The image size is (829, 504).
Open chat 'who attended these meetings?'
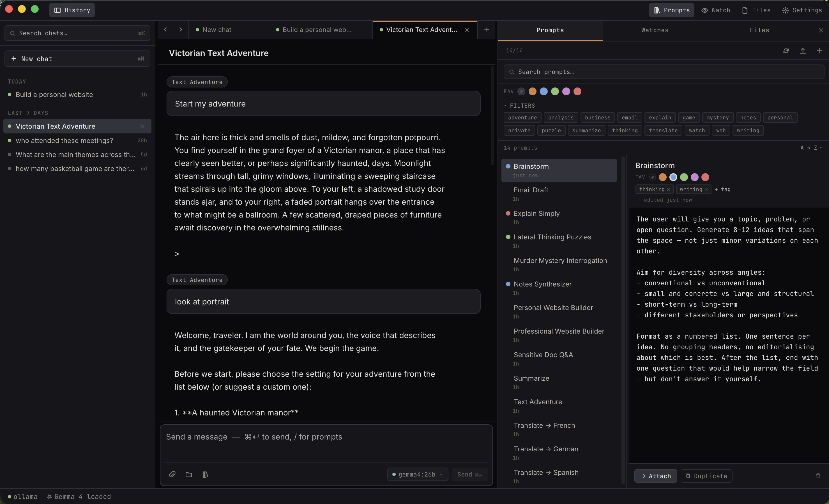tap(77, 140)
